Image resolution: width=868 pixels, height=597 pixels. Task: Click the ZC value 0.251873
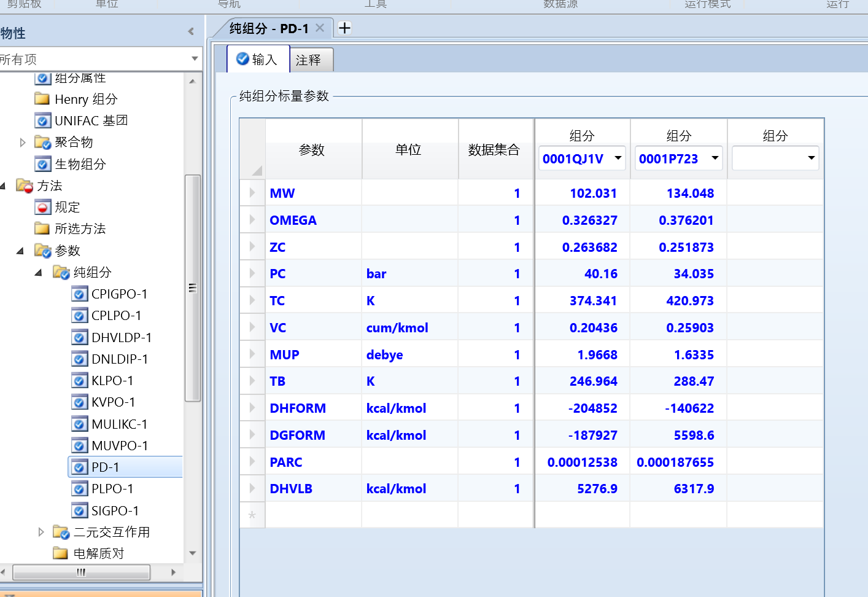(x=679, y=248)
